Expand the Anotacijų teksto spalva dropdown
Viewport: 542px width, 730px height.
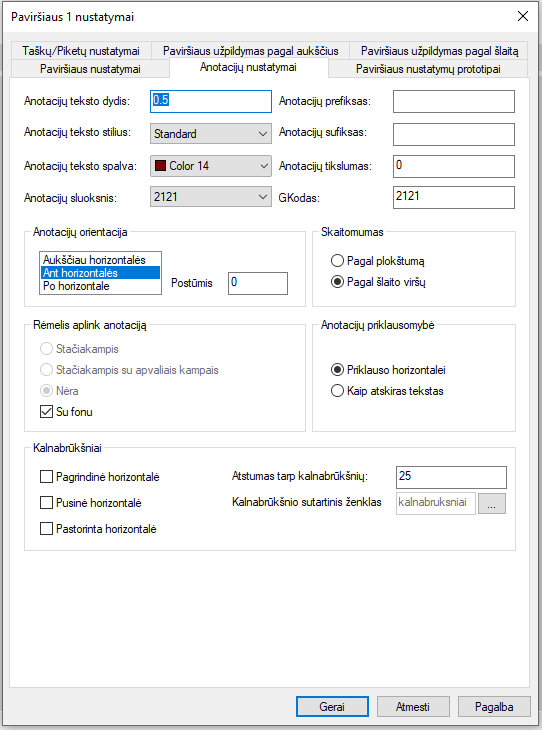pyautogui.click(x=210, y=166)
